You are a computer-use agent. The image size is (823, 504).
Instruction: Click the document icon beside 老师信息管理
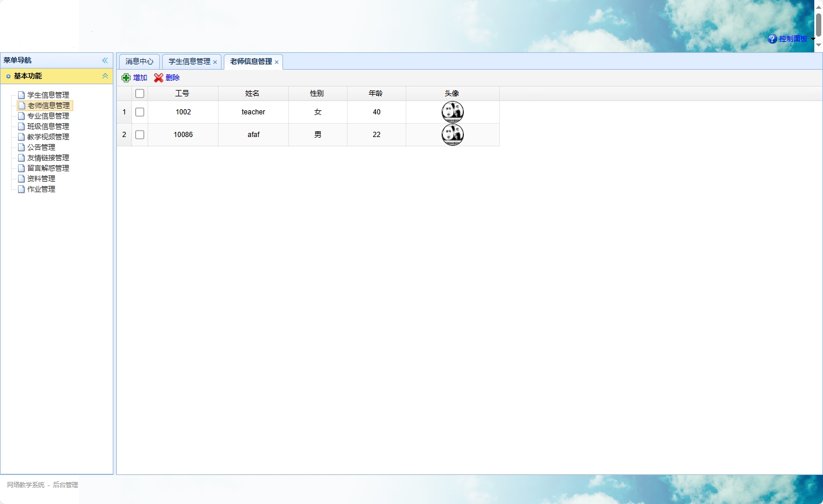pos(22,106)
